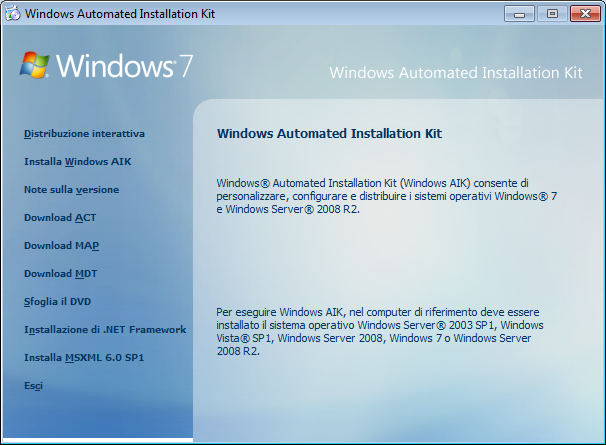Open Note sulla versione
606x445 pixels.
tap(71, 190)
